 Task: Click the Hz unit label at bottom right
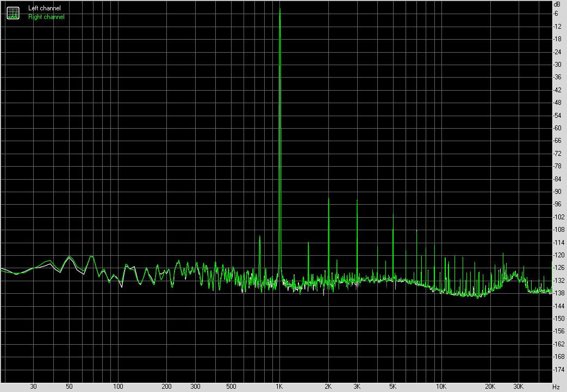556,387
